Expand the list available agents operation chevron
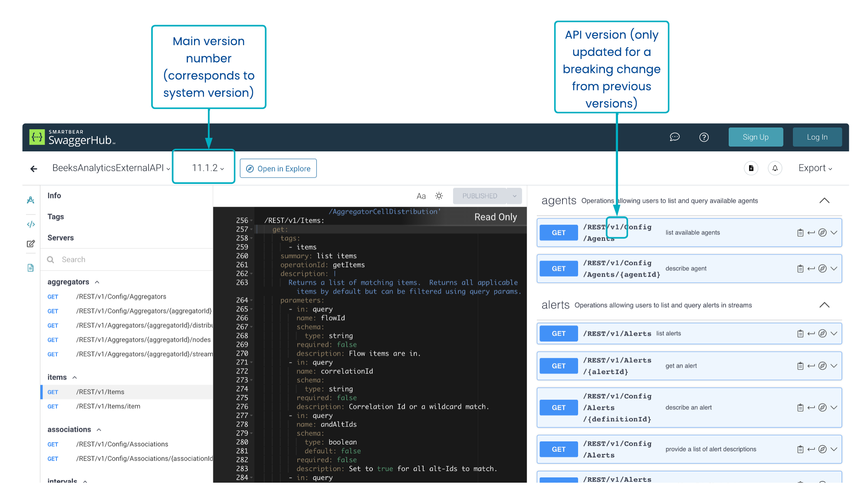Viewport: 868px width, 503px height. (x=834, y=232)
